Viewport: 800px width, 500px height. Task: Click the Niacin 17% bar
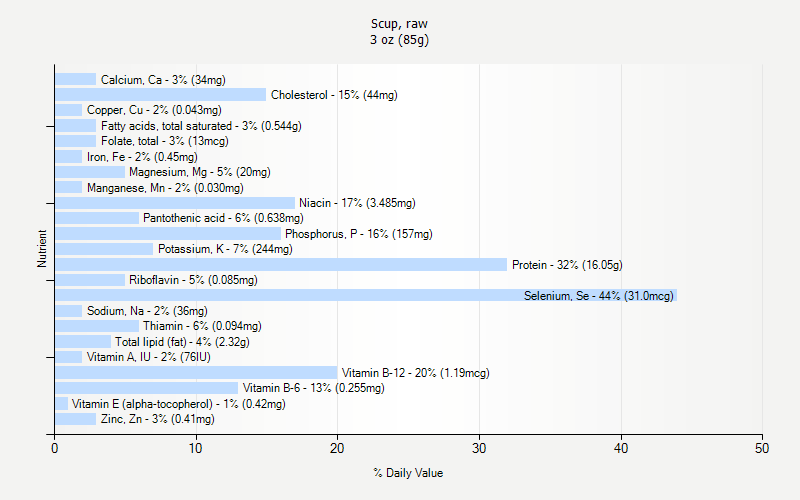coord(175,203)
